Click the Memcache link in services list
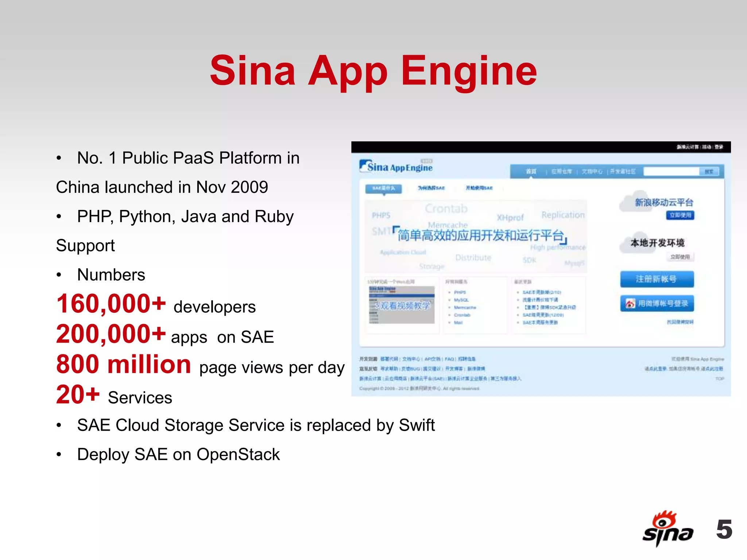This screenshot has width=747, height=560. coord(465,308)
